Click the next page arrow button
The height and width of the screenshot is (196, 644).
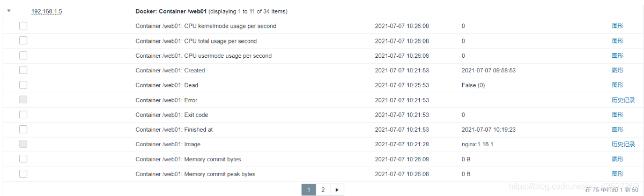click(337, 190)
